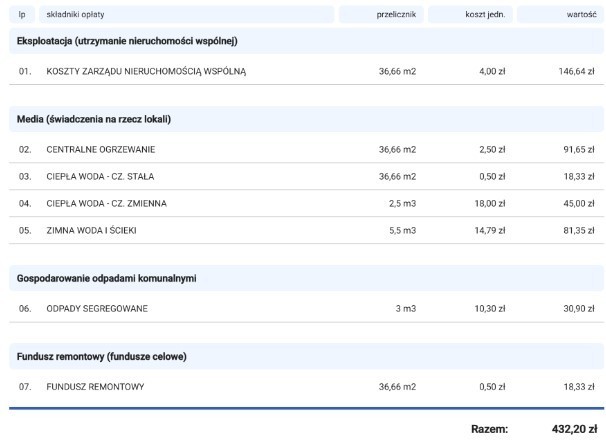Screen dimensions: 606x446
Task: Click the KOSZTY ZARZĄDU NIERUCHOMOŚCIĄ WSPÓLNĄ row
Action: click(146, 72)
